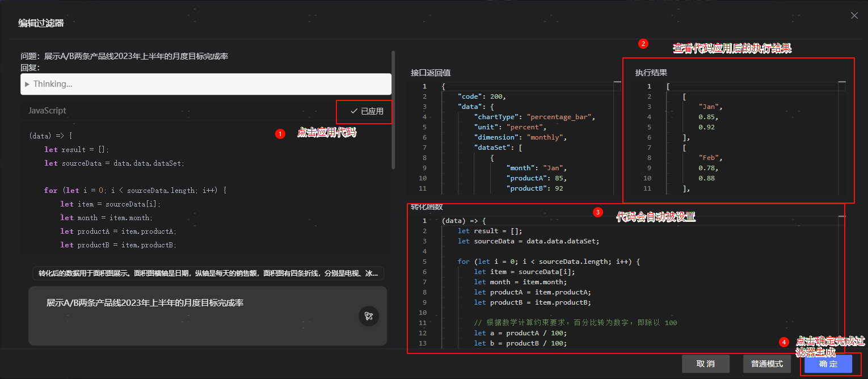Click let productB = item.productB; in chat code block
Image resolution: width=868 pixels, height=379 pixels.
coord(118,245)
